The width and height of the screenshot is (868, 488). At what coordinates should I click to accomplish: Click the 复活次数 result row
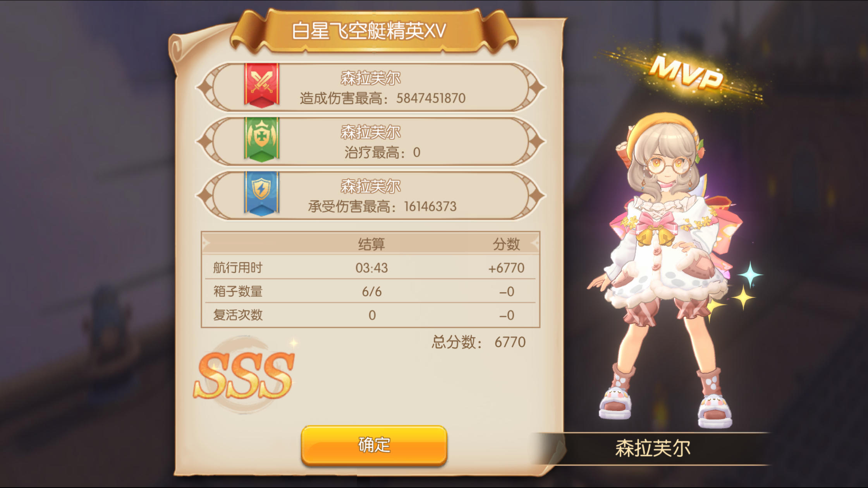[371, 315]
